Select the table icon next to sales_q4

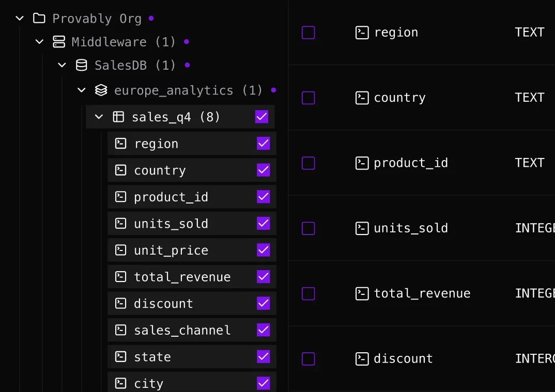(x=118, y=117)
